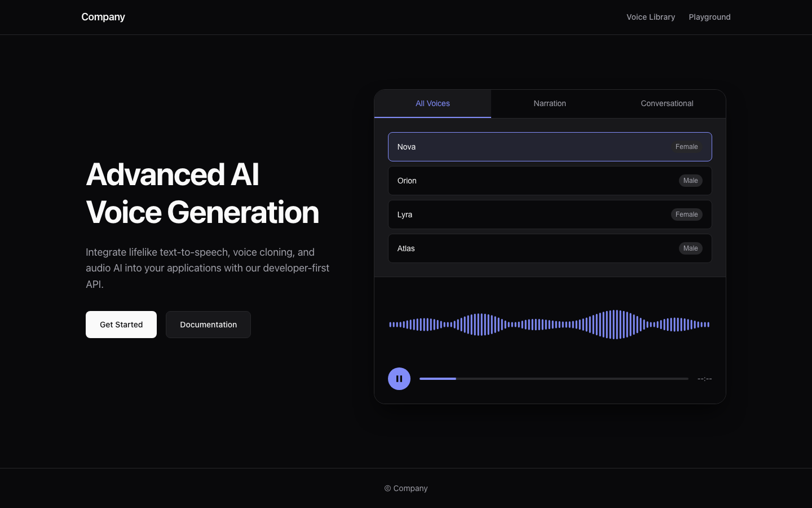Viewport: 812px width, 508px height.
Task: Click the Integrate lifelike text-to-speech description paragraph
Action: coord(208,268)
